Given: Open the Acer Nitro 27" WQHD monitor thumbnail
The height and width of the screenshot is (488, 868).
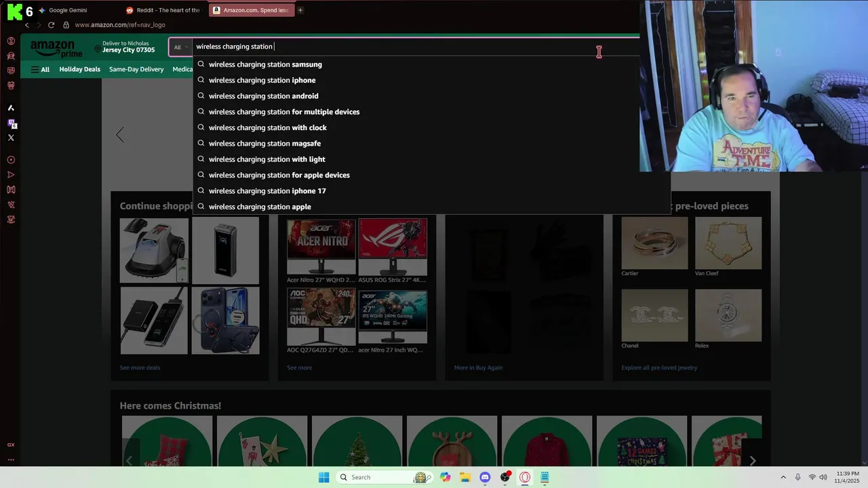Looking at the screenshot, I should point(321,247).
